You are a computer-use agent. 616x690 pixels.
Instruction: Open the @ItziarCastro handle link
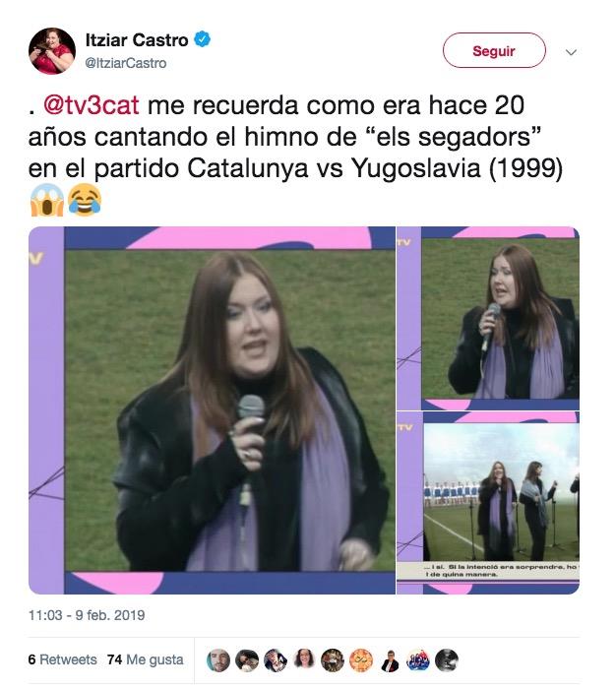pyautogui.click(x=126, y=63)
